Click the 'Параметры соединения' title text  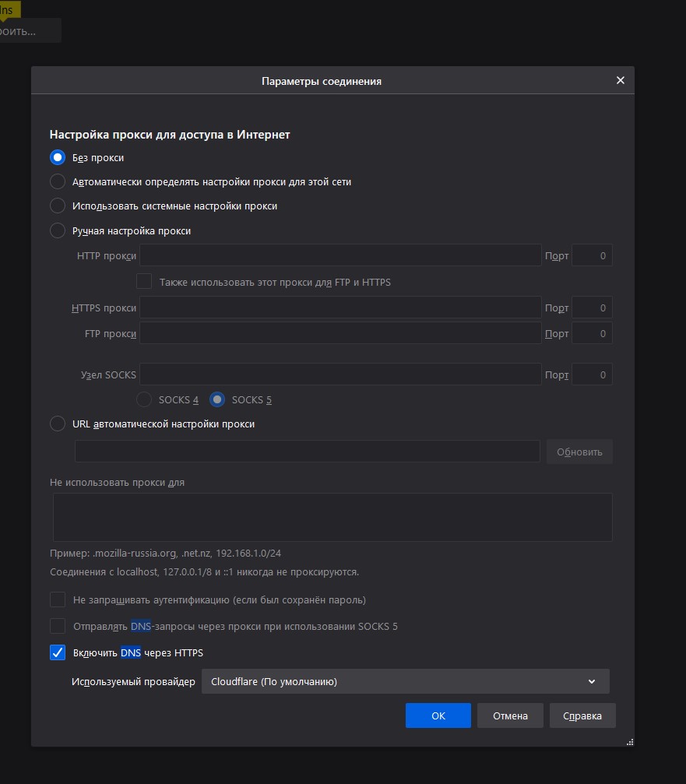tap(322, 81)
